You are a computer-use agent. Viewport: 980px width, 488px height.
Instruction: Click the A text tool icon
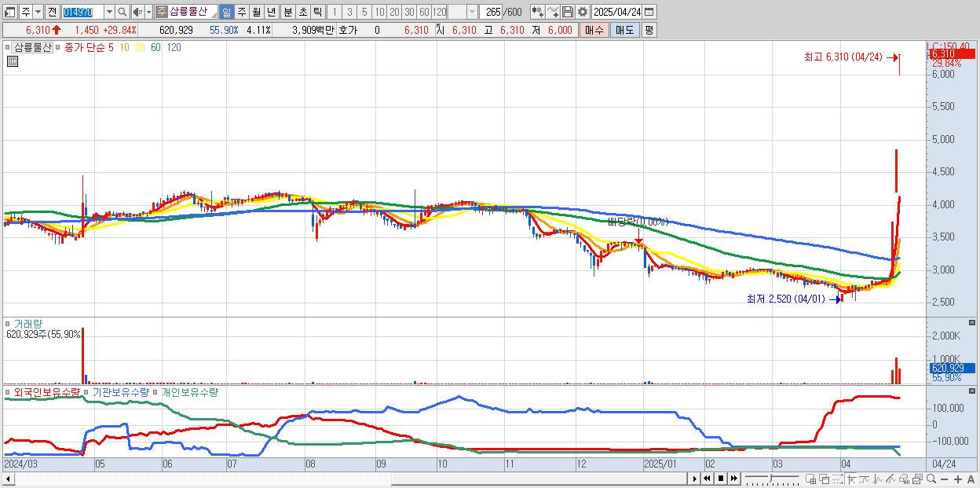pyautogui.click(x=971, y=479)
